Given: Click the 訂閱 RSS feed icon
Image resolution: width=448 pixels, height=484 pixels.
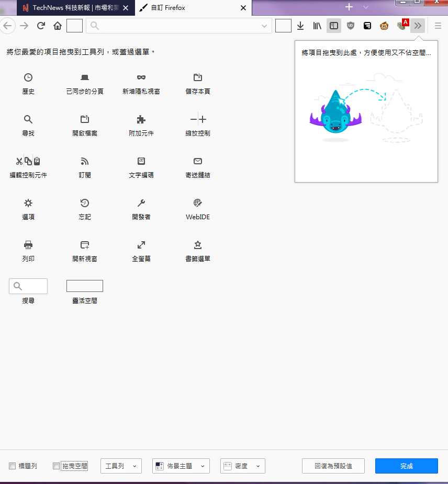Looking at the screenshot, I should point(85,161).
